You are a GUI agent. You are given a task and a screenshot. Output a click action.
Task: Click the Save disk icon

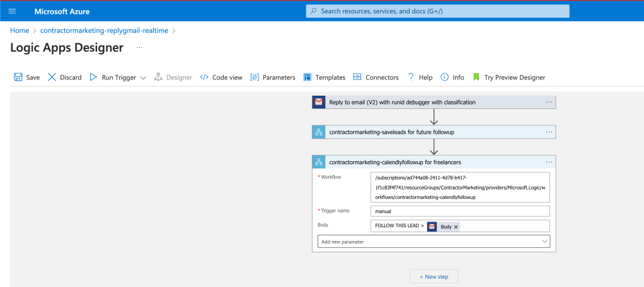click(18, 77)
